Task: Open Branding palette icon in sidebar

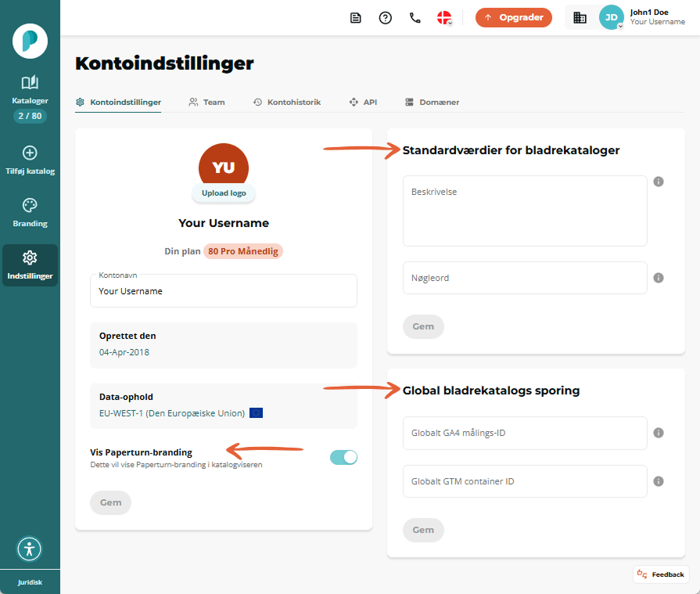Action: (30, 206)
